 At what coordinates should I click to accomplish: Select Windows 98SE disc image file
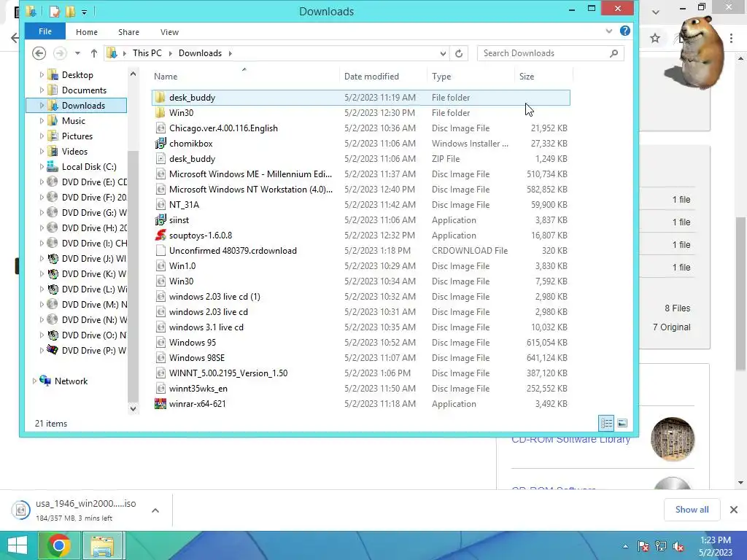point(197,358)
